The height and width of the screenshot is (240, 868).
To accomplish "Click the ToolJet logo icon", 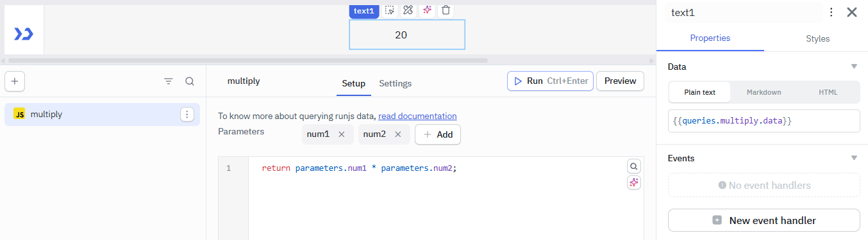I will 24,33.
